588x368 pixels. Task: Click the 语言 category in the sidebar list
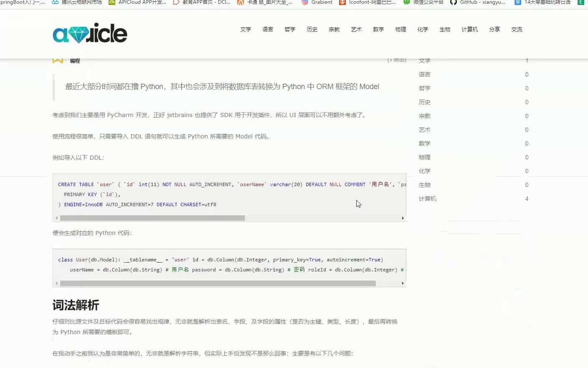point(424,74)
